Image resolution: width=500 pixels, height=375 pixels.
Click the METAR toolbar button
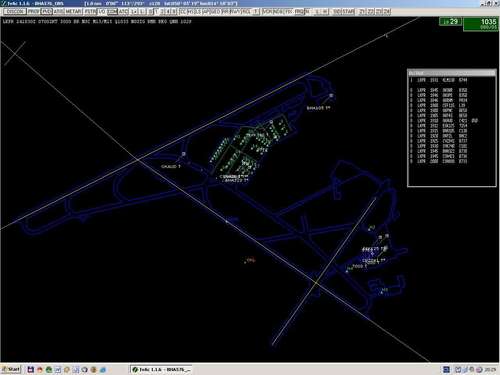74,11
